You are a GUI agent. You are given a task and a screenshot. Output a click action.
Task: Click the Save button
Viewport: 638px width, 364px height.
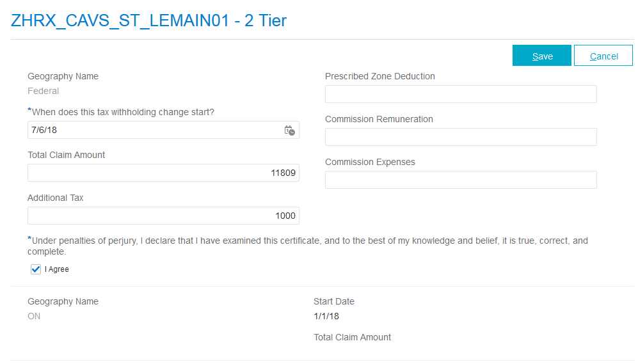click(542, 56)
